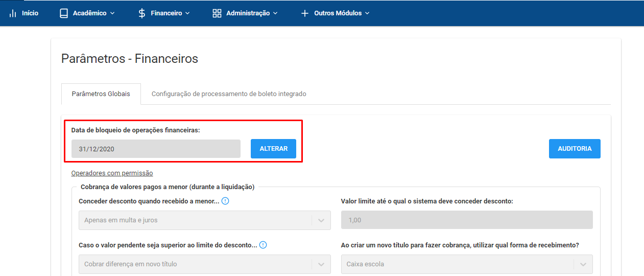Expand the Acadêmico chevron arrow
This screenshot has width=644, height=276.
pos(112,13)
